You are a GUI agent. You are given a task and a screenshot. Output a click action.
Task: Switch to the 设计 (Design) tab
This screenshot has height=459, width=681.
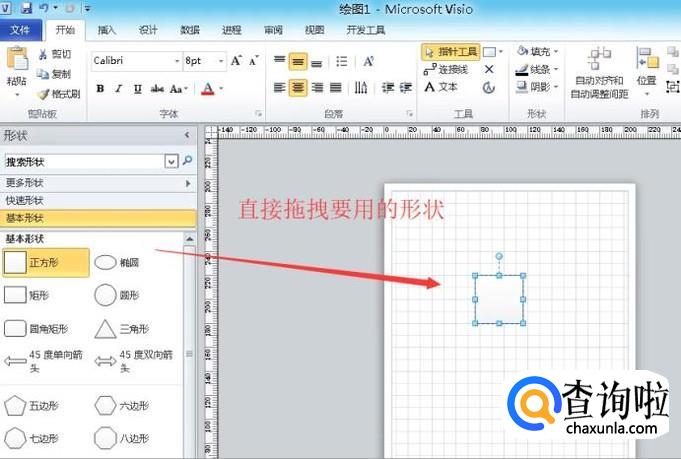[148, 30]
